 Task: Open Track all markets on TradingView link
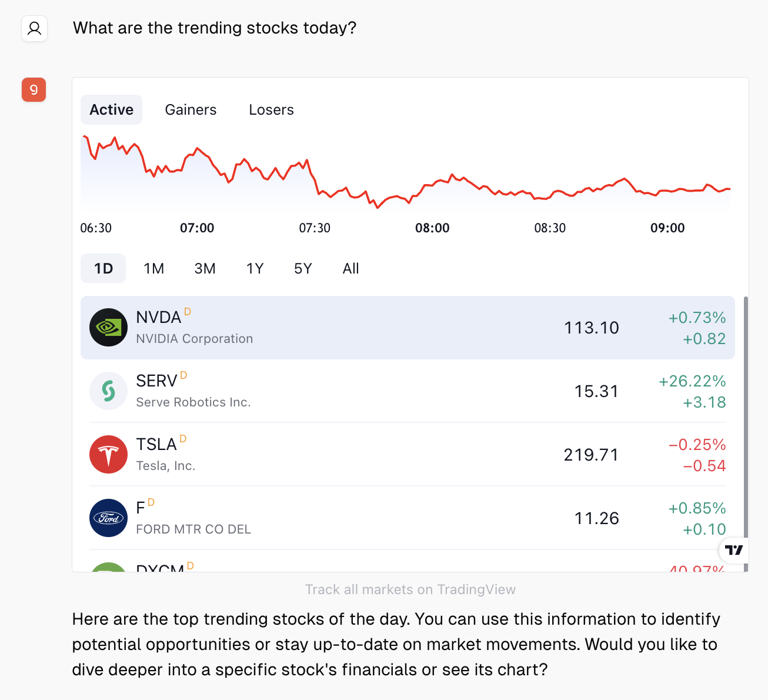coord(410,589)
